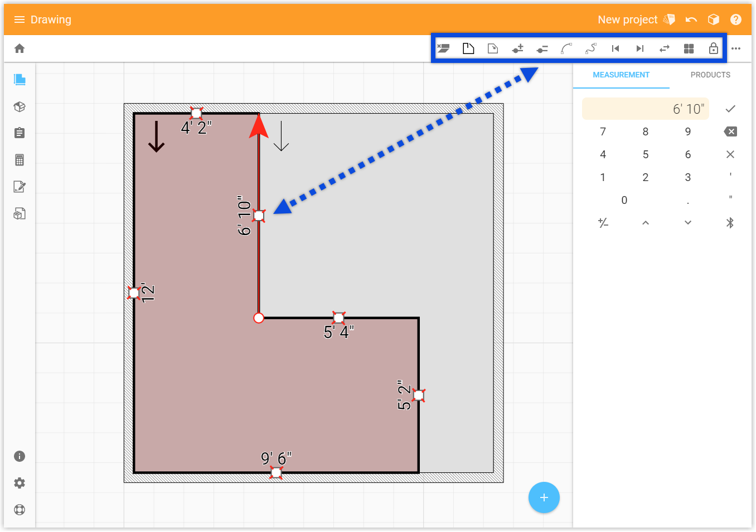Tap keypad digit 7
Screen dimensions: 756x532
point(603,131)
